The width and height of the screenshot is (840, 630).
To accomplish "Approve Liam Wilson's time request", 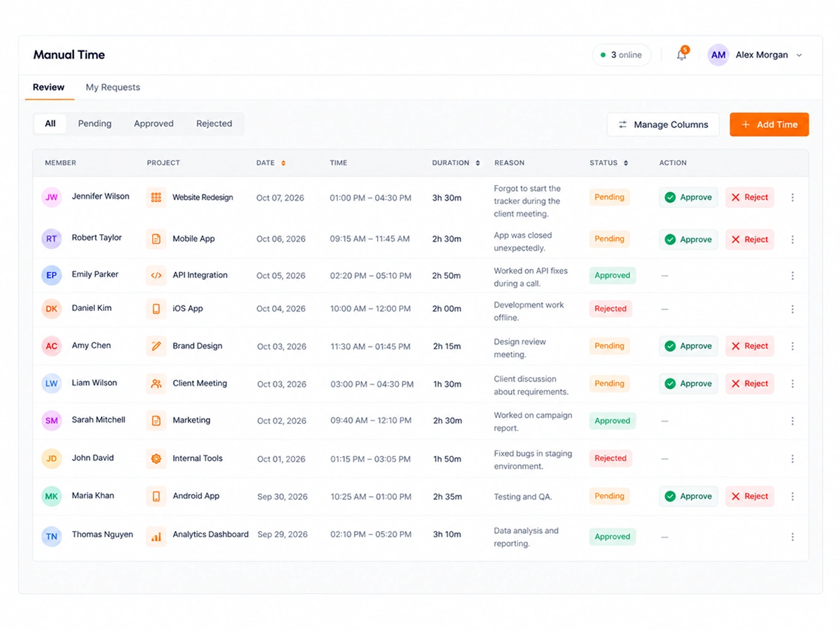I will pos(689,384).
